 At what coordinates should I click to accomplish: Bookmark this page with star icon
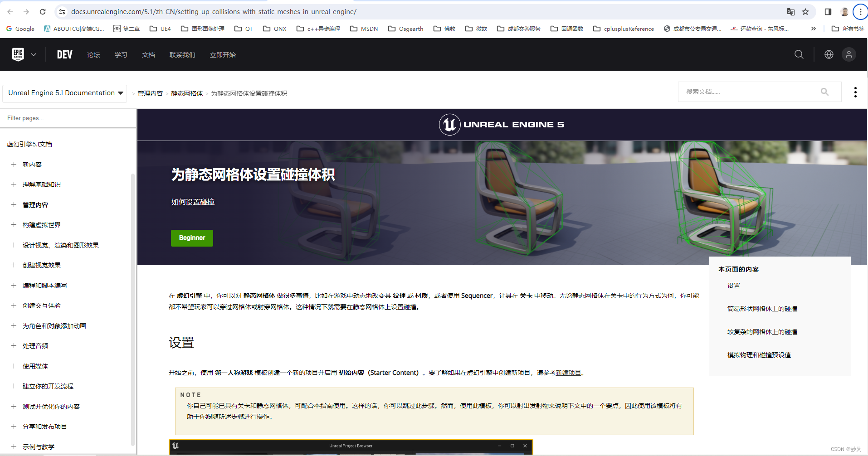pyautogui.click(x=805, y=12)
